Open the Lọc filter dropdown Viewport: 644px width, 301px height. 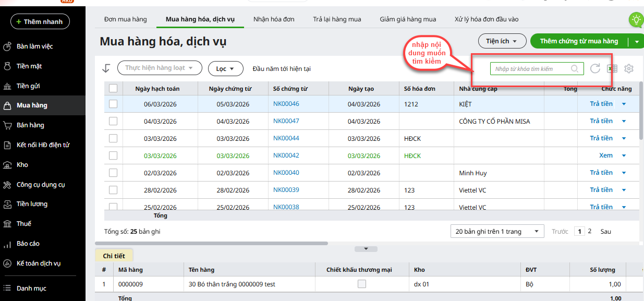tap(226, 68)
